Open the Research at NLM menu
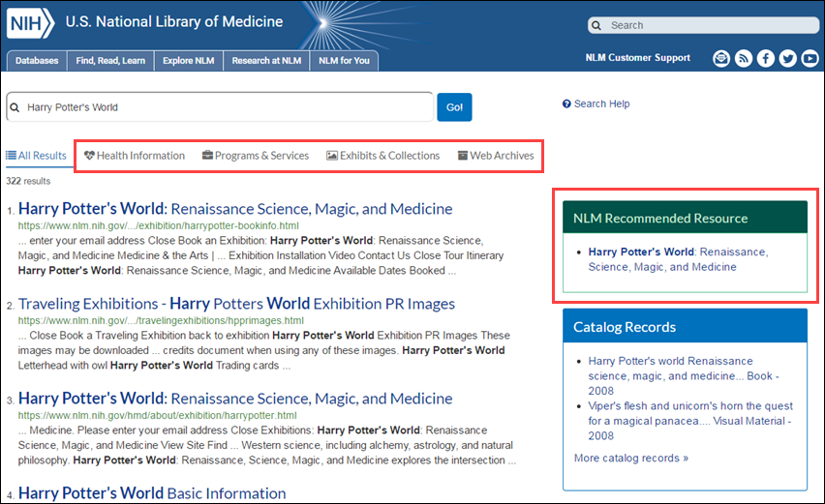Screen dimensions: 825x504 pyautogui.click(x=266, y=61)
